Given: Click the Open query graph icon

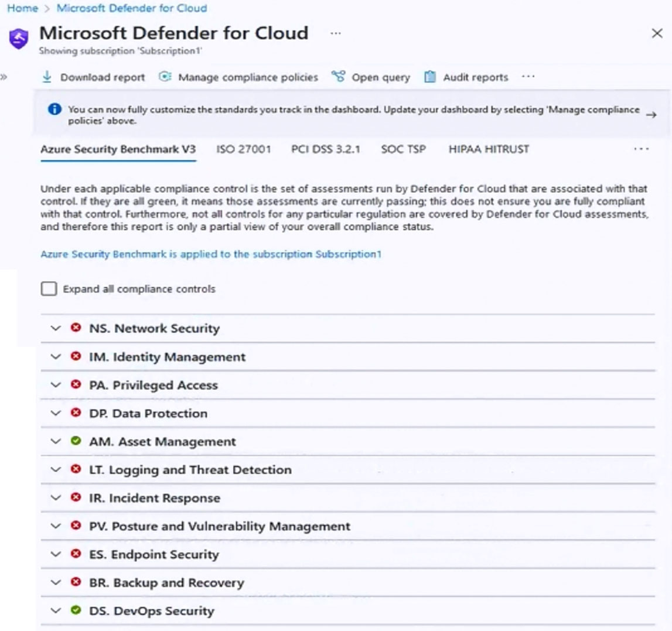Looking at the screenshot, I should point(338,77).
